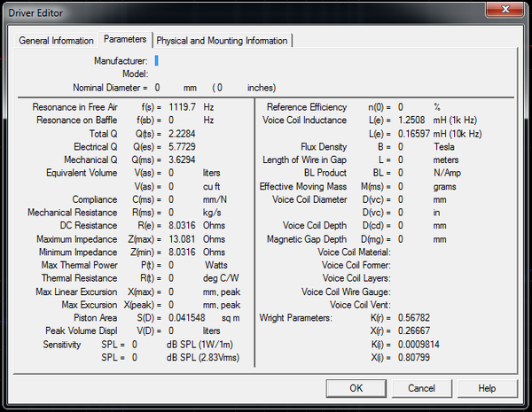Close the Driver Editor dialog
Viewport: 532px width, 412px height.
pyautogui.click(x=505, y=9)
